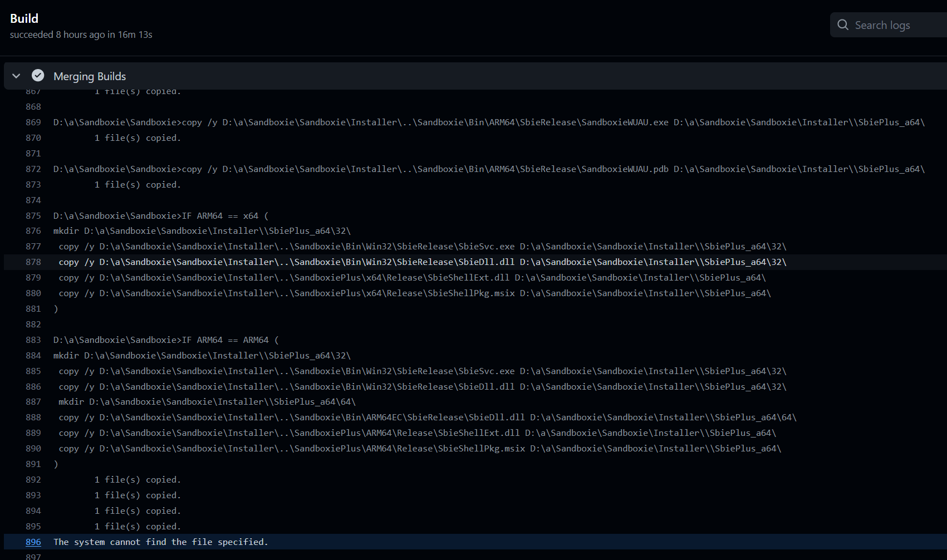Select the line number 896 link
The height and width of the screenshot is (560, 947).
tap(33, 542)
